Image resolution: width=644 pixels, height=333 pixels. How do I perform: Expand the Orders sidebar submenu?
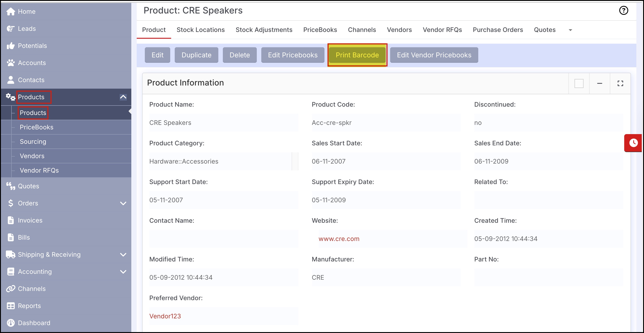[x=123, y=203]
